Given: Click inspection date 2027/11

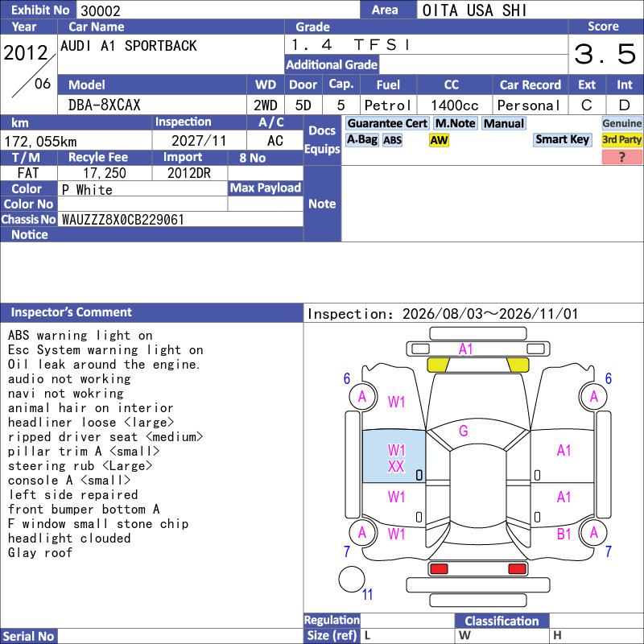Looking at the screenshot, I should [x=199, y=141].
